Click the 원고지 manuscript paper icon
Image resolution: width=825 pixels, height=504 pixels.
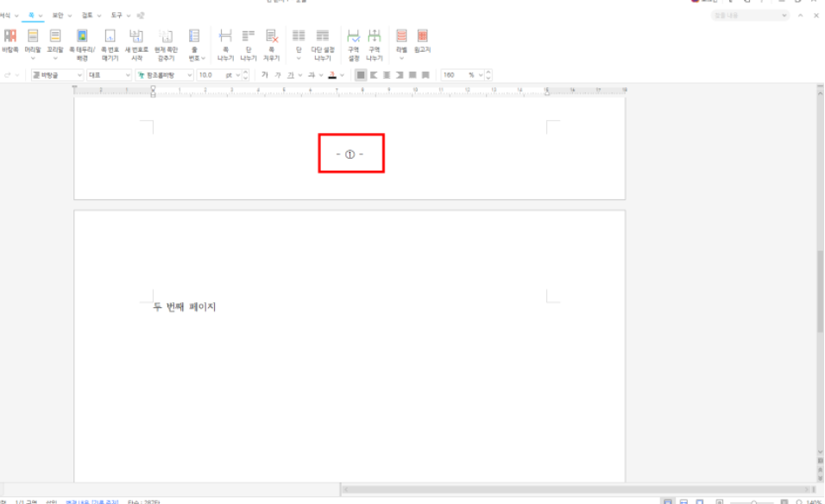click(423, 41)
